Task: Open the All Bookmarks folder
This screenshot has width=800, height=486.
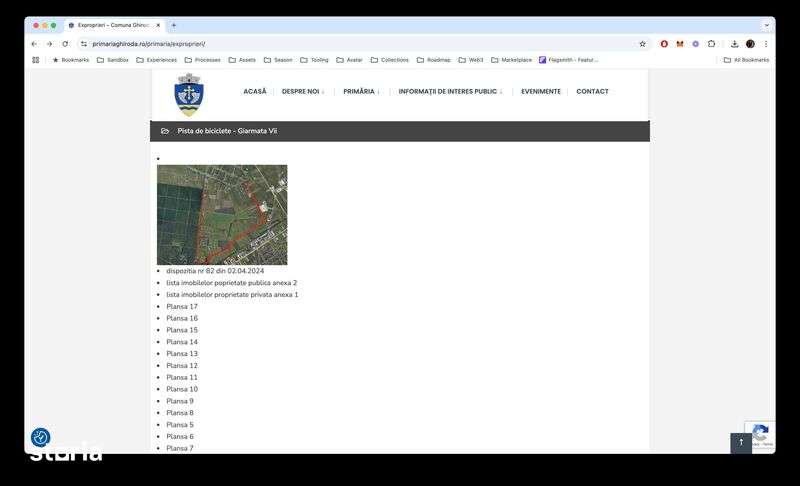Action: click(746, 60)
